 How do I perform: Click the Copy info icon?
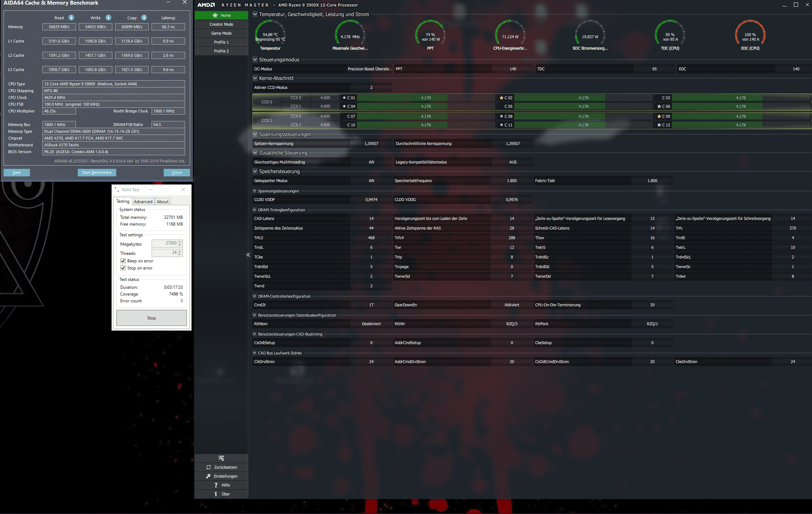click(x=144, y=17)
